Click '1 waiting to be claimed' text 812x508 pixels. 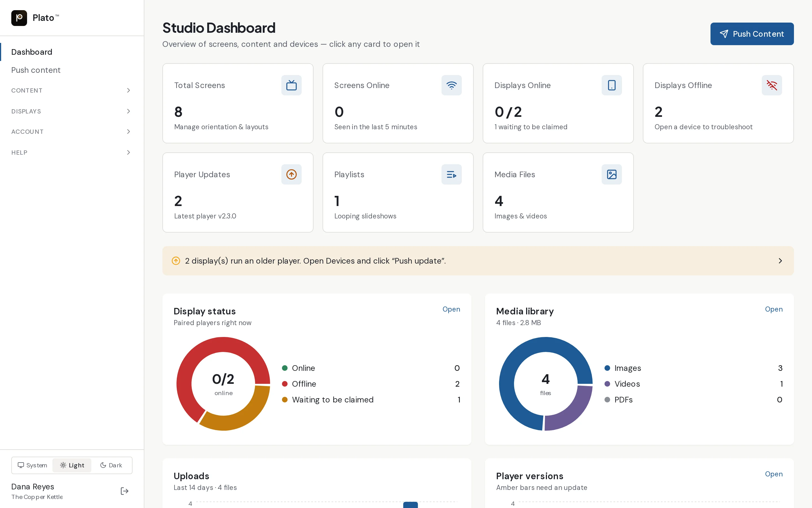pyautogui.click(x=531, y=127)
